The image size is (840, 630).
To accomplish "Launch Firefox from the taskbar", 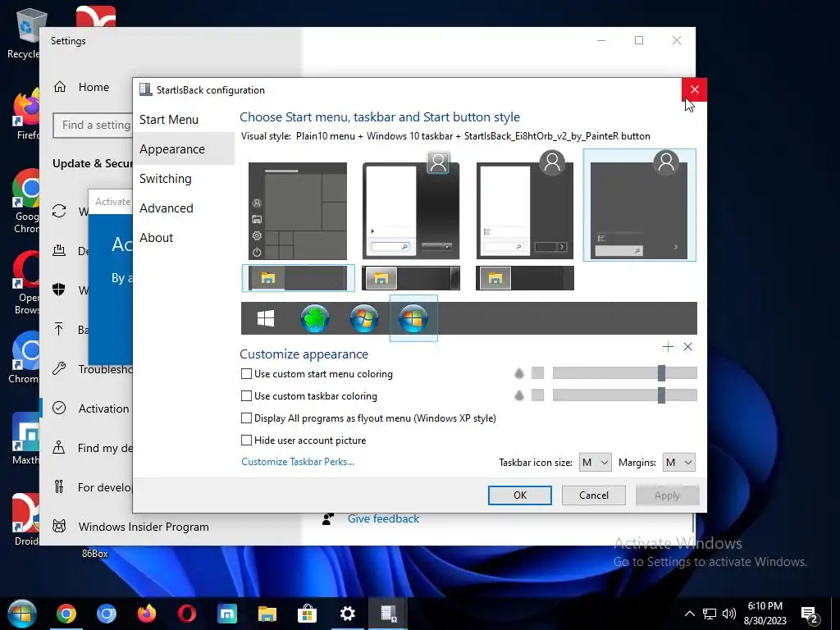I will point(147,614).
